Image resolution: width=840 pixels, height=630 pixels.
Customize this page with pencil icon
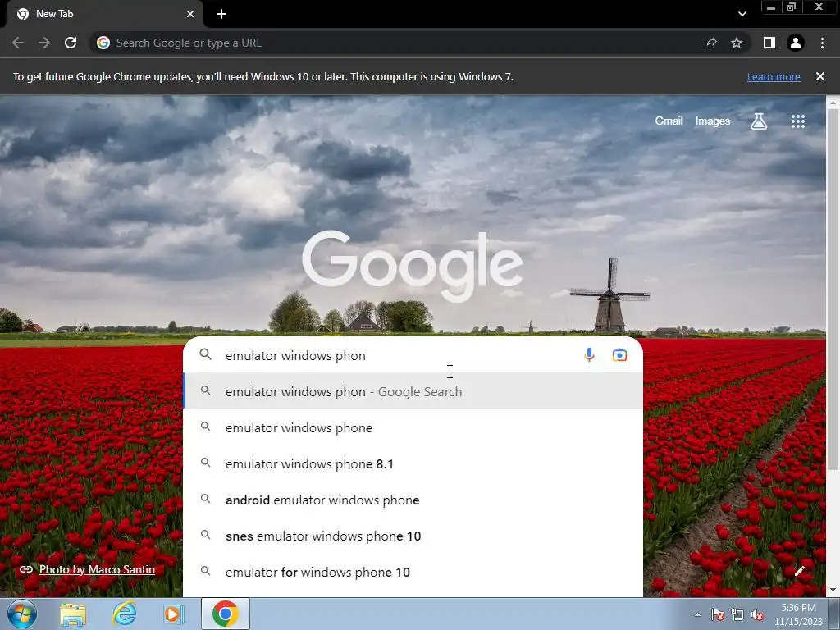(x=799, y=571)
